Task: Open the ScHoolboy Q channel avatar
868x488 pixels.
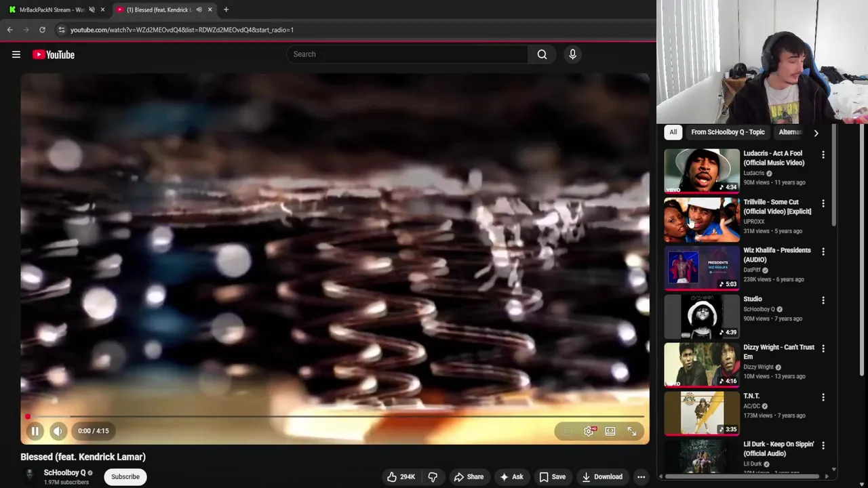Action: tap(29, 476)
